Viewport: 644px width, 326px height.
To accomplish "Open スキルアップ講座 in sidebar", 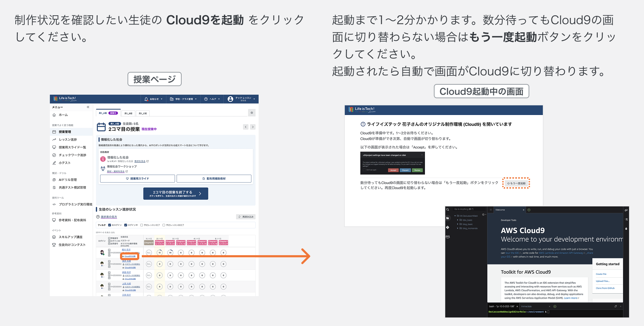I will coord(71,237).
